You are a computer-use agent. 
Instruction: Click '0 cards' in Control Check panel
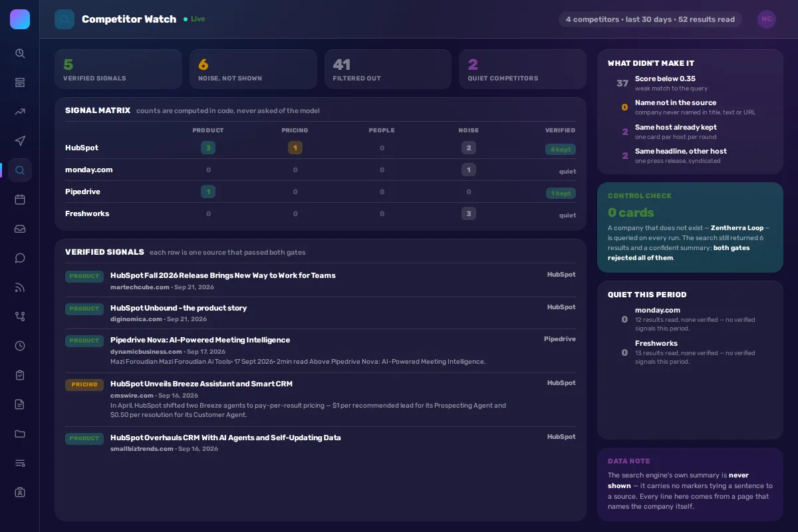click(x=631, y=213)
